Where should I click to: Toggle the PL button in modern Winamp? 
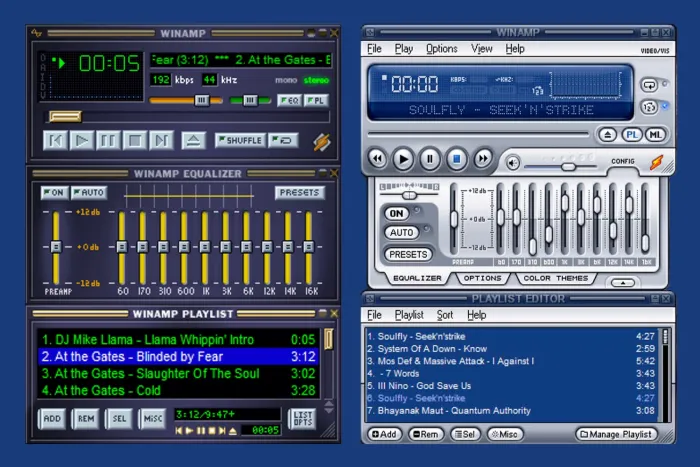coord(632,135)
